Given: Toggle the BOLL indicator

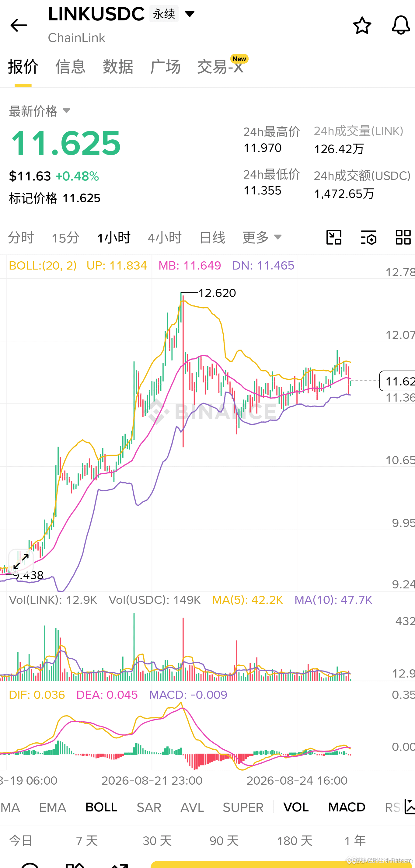Looking at the screenshot, I should (x=101, y=807).
